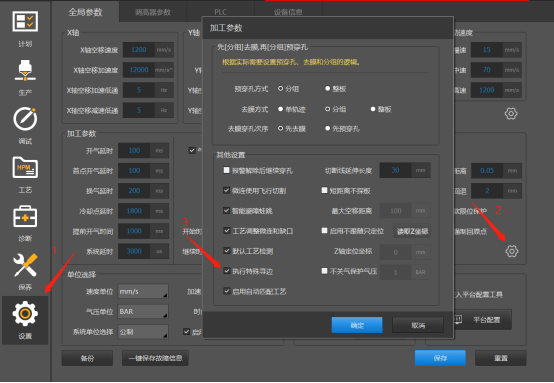554x383 pixels.
Task: Edit the 冷却点延时 field showing 1800
Action: pyautogui.click(x=134, y=211)
